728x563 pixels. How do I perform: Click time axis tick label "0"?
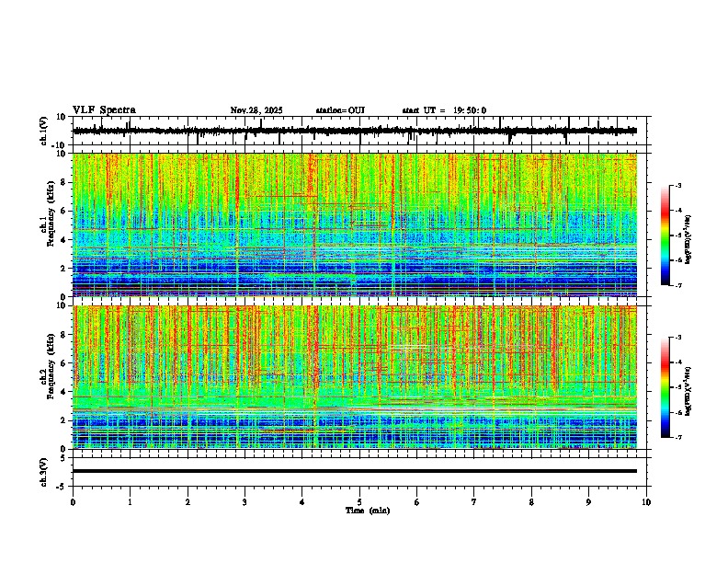tap(73, 502)
